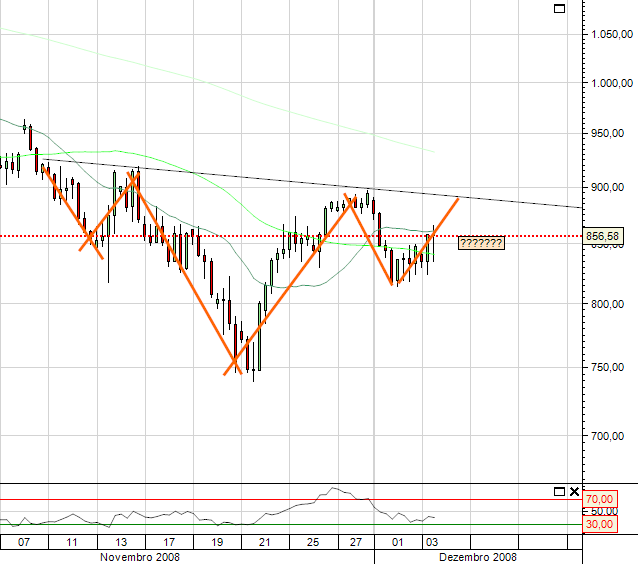
Task: Click the 800,00 price axis label
Action: tap(607, 304)
